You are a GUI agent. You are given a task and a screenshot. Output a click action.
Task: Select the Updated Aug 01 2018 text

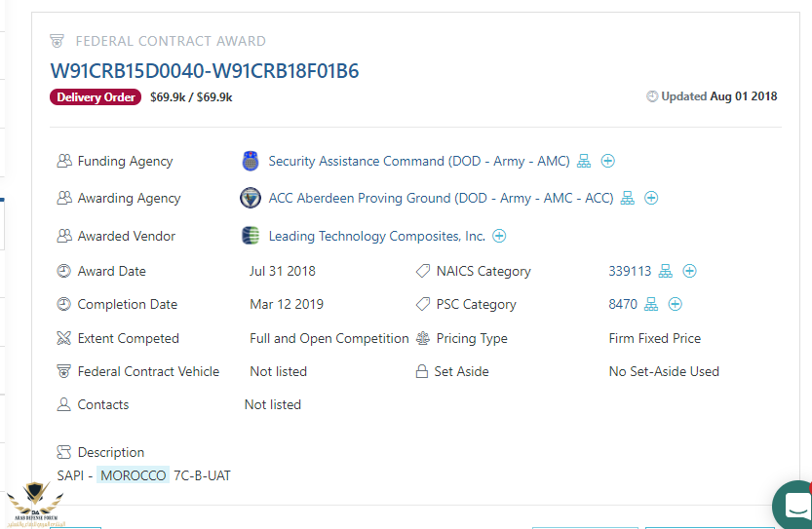point(719,96)
